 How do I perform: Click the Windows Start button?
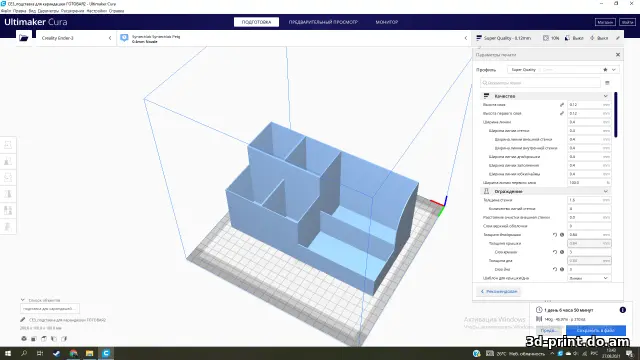(8, 353)
